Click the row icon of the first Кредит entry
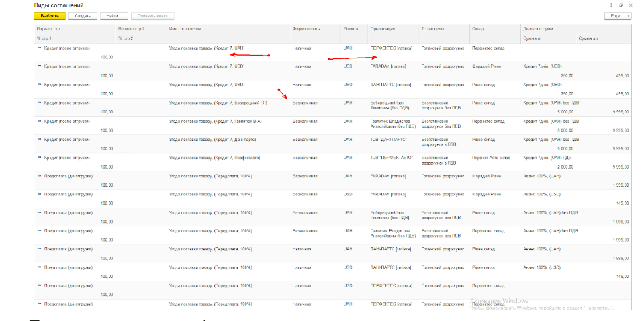644x321 pixels. [x=40, y=48]
